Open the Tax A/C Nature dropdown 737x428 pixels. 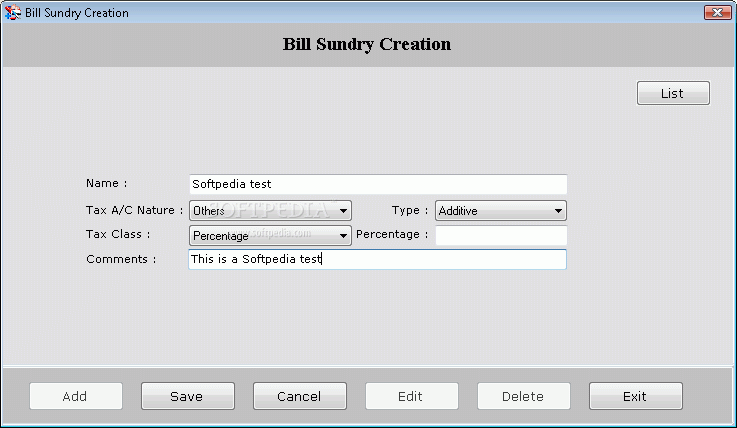tap(270, 210)
